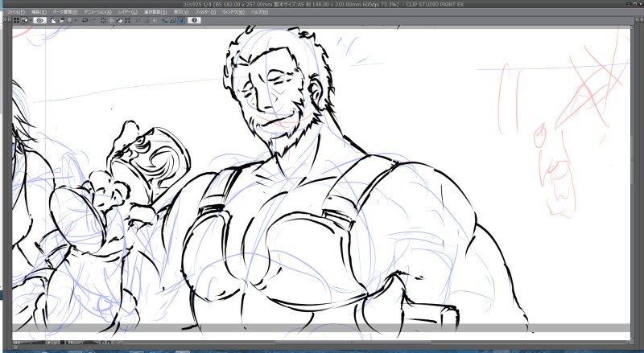Create a new document with the New icon
Image resolution: width=644 pixels, height=353 pixels.
click(53, 20)
